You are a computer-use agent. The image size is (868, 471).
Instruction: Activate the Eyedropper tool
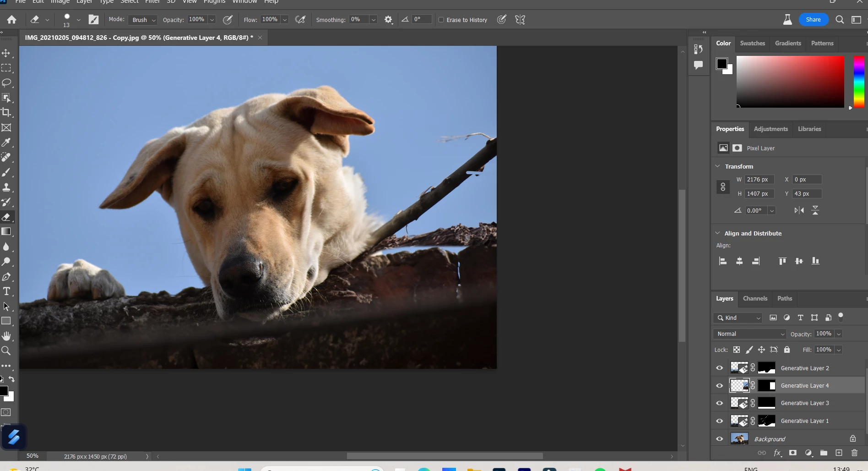click(6, 142)
